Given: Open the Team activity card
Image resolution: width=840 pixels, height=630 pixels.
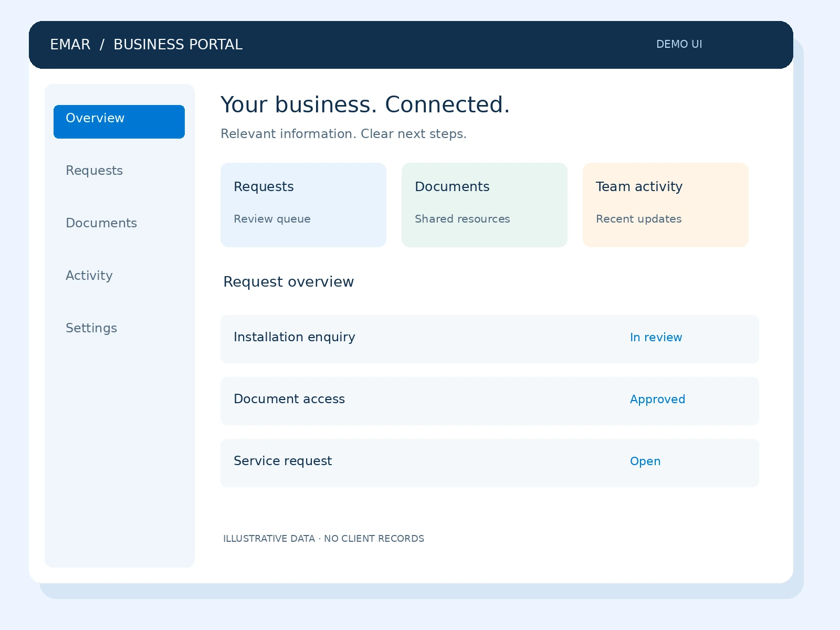Looking at the screenshot, I should 666,205.
